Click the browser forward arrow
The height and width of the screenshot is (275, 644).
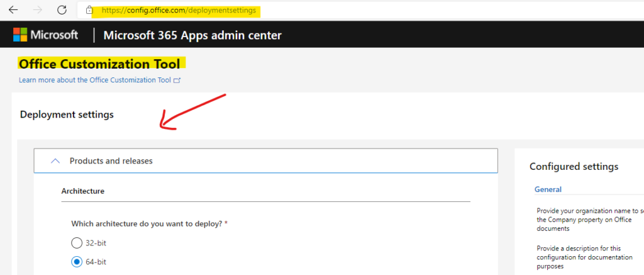tap(37, 10)
